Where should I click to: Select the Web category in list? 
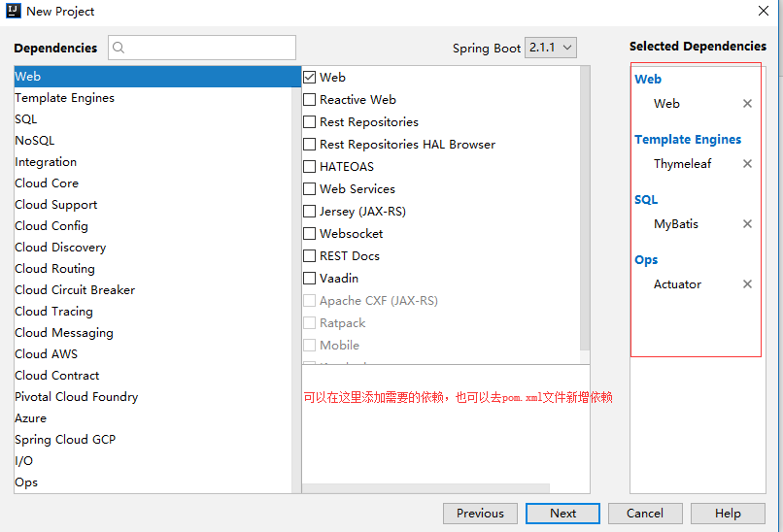(x=157, y=77)
